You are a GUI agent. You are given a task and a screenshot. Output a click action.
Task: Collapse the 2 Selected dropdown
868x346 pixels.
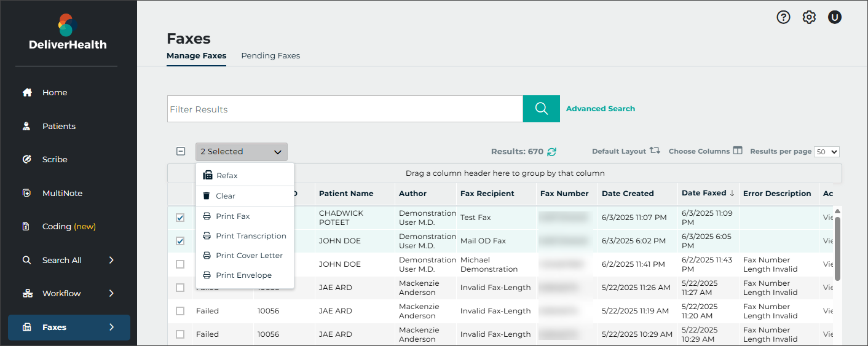point(241,152)
